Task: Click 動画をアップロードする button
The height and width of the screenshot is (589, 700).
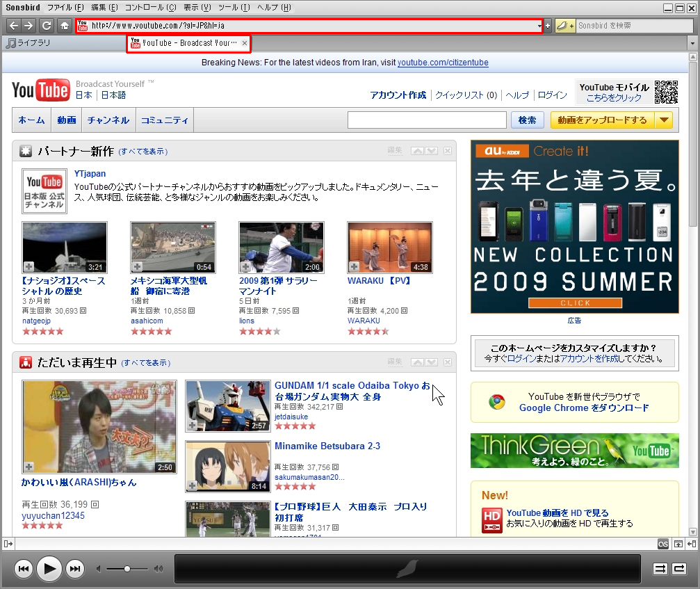Action: (602, 120)
